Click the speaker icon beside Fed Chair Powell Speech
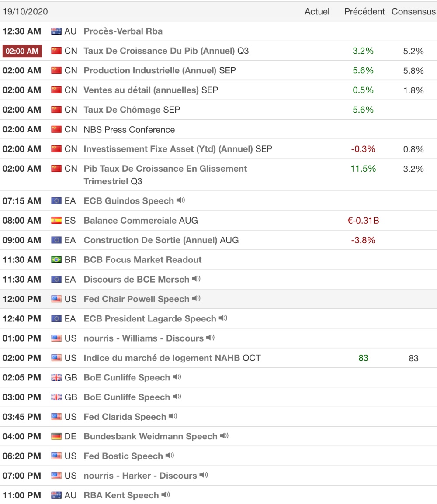 pyautogui.click(x=196, y=298)
